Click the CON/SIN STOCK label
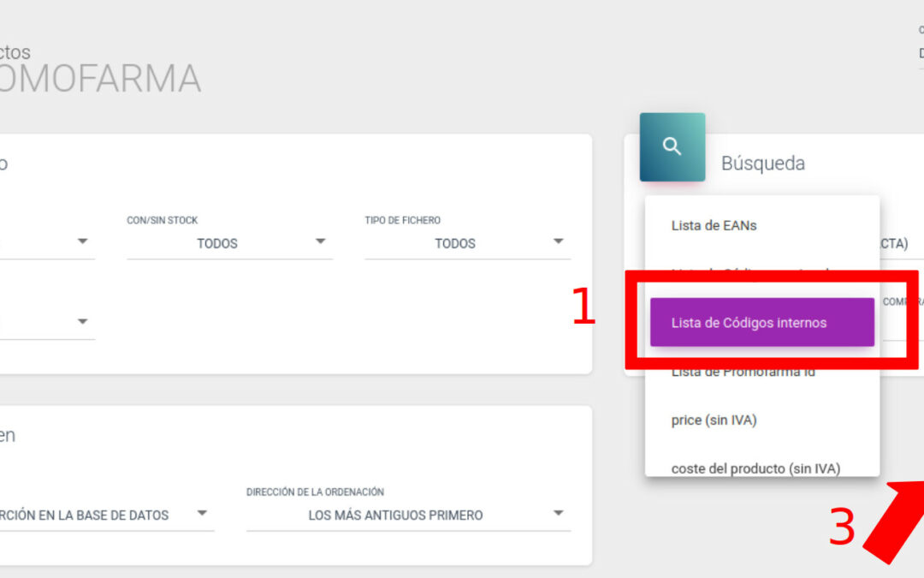924x578 pixels. [x=162, y=221]
